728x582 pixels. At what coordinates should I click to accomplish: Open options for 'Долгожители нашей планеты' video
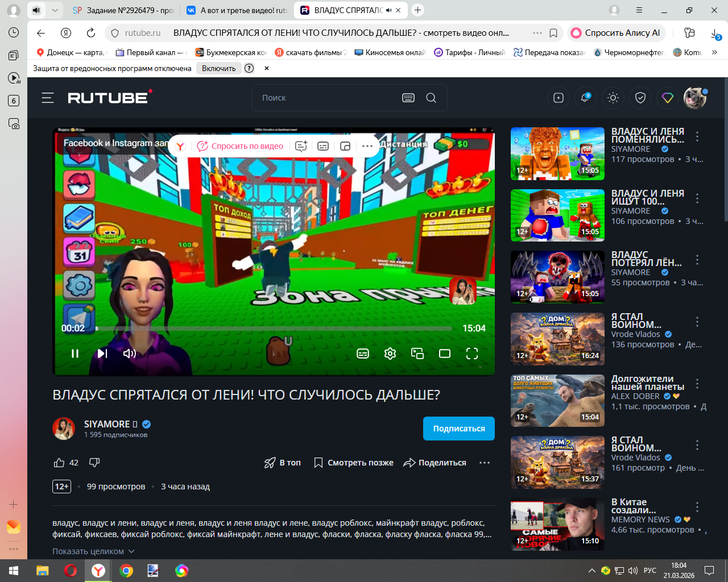(x=697, y=384)
